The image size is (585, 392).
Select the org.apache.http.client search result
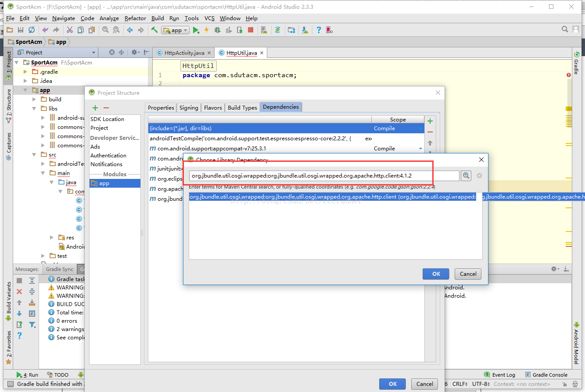coord(335,197)
